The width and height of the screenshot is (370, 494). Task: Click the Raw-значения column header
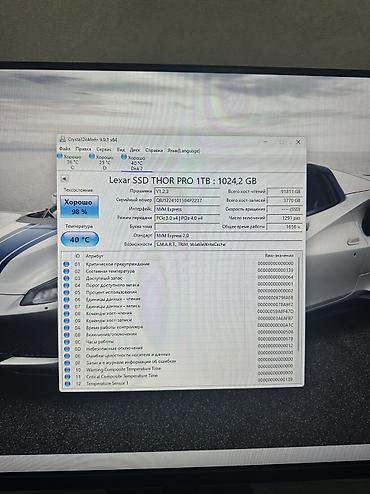[279, 256]
